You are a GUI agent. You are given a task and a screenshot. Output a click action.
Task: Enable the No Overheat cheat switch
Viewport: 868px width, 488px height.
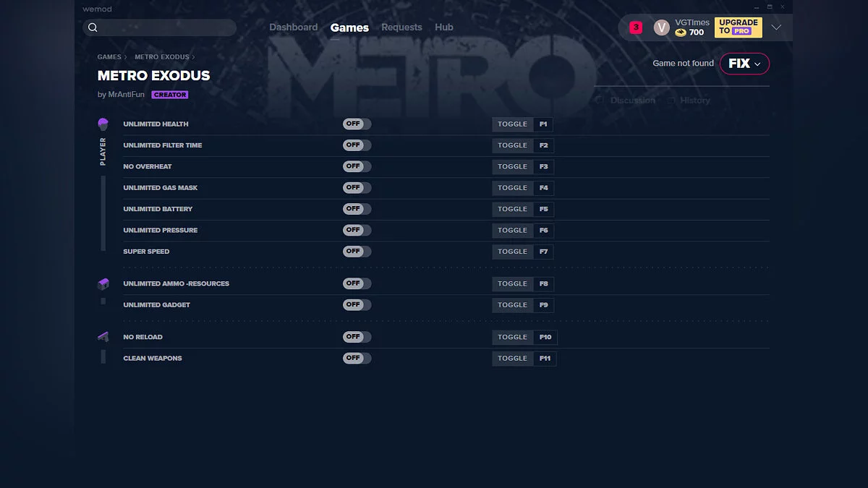point(357,166)
